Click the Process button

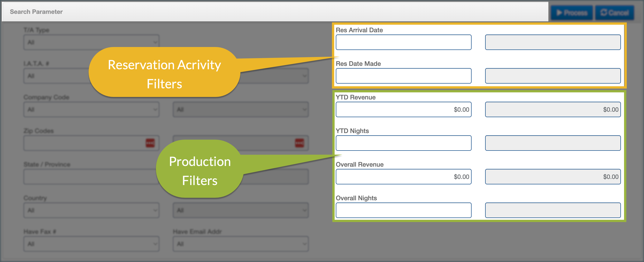(x=571, y=12)
